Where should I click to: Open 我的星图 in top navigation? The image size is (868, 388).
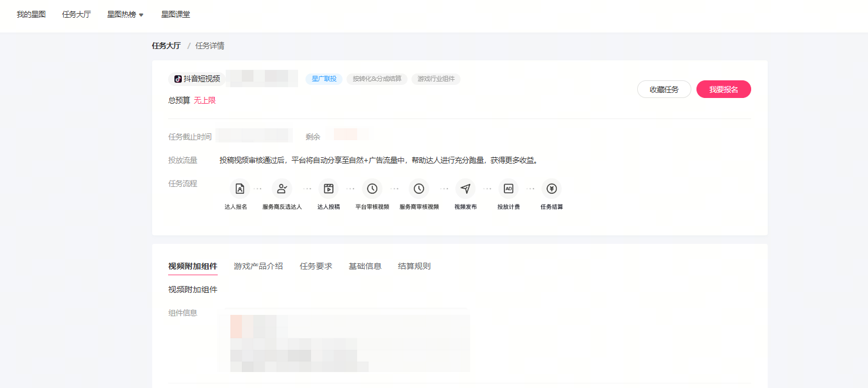[31, 15]
